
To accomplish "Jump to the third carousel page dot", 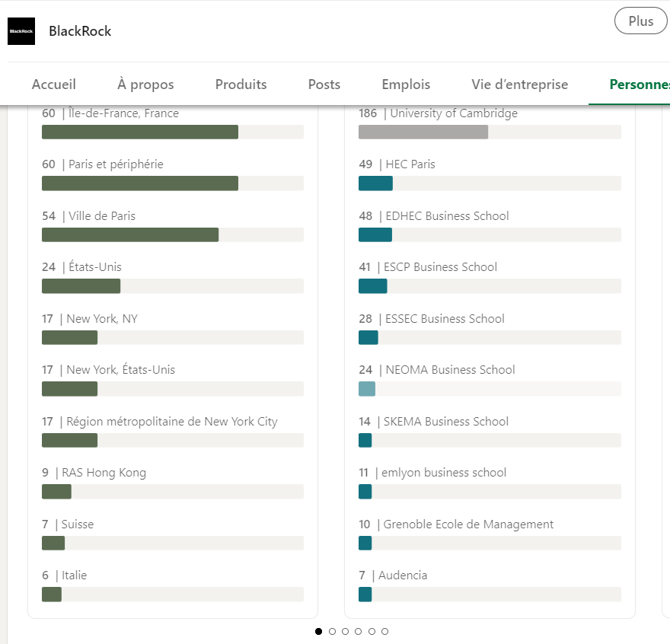I will tap(345, 631).
